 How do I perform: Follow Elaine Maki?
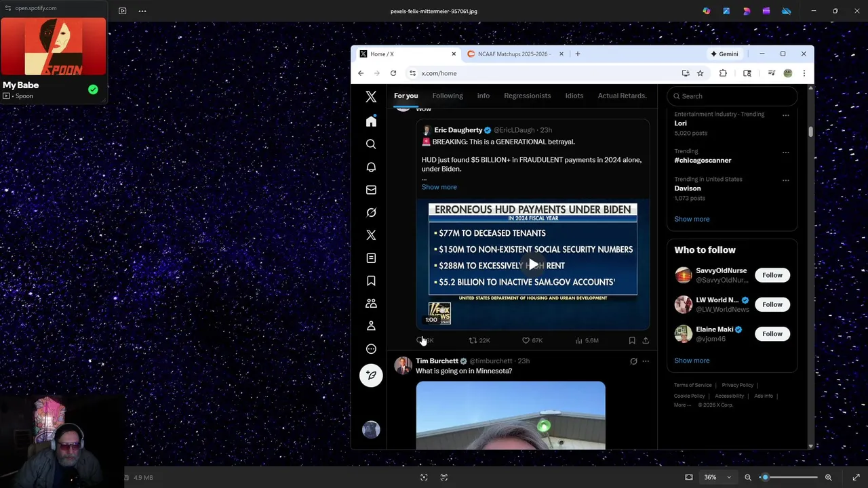(x=772, y=333)
